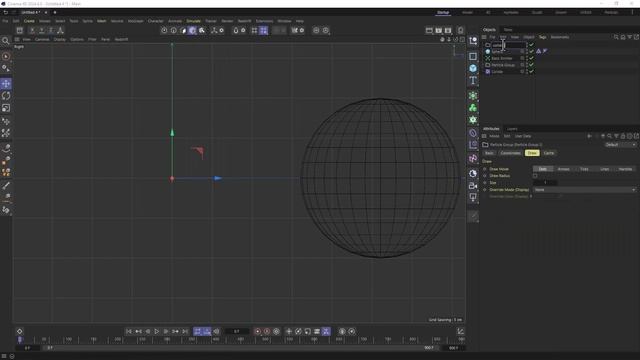640x360 pixels.
Task: Set Draw Mode to Dots
Action: (x=543, y=169)
